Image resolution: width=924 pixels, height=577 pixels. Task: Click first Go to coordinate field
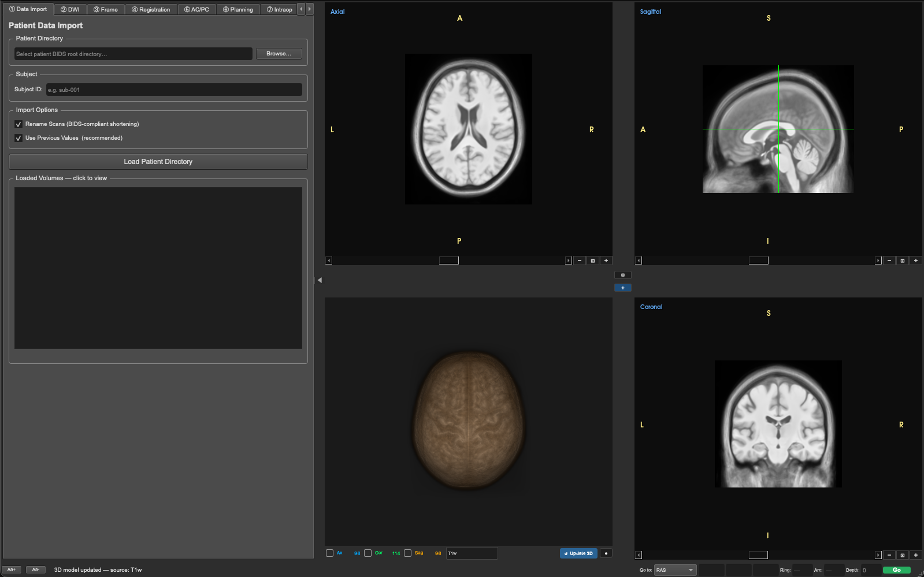[711, 570]
